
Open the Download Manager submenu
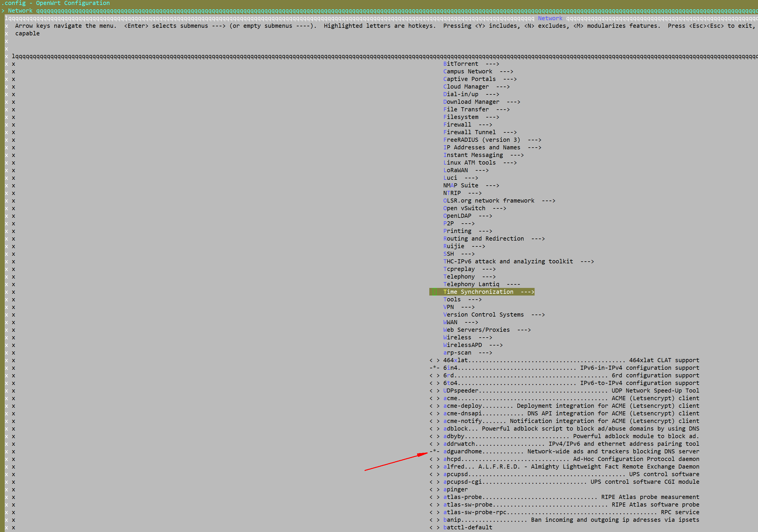tap(471, 102)
